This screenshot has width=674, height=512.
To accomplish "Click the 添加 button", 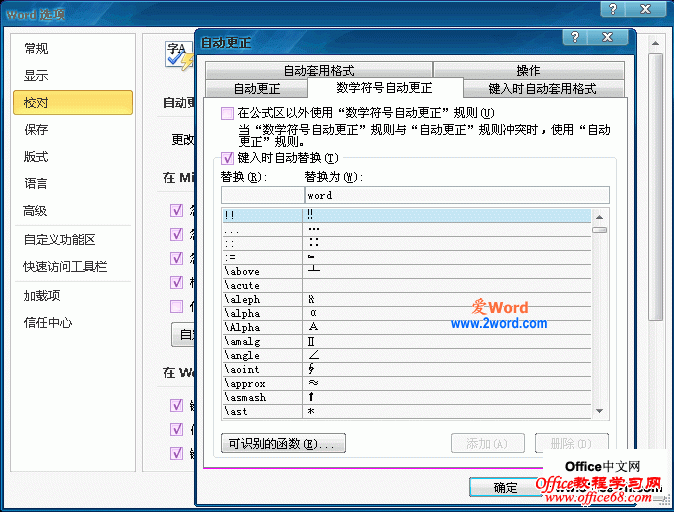I will point(487,443).
